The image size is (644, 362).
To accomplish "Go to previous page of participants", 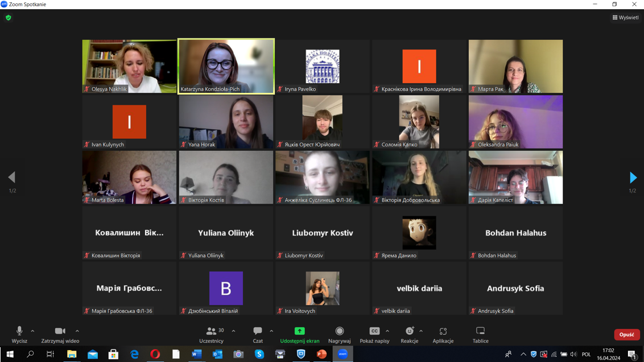I will (x=12, y=177).
